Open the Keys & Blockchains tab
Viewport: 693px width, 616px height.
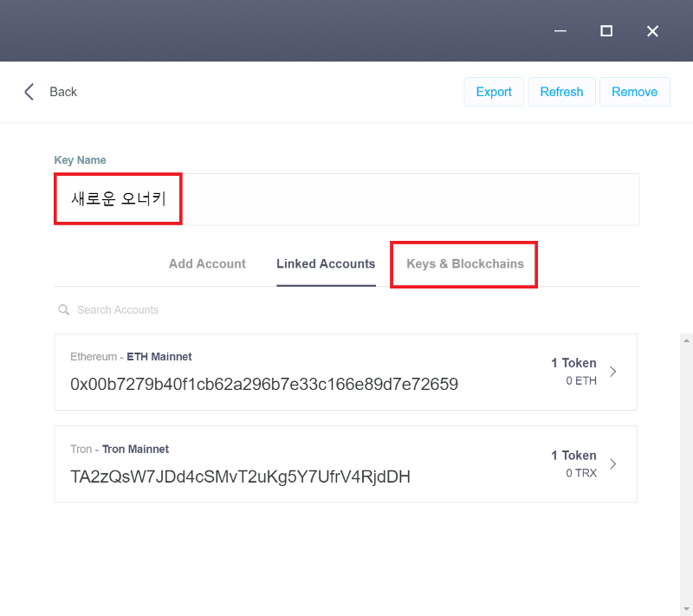coord(465,263)
